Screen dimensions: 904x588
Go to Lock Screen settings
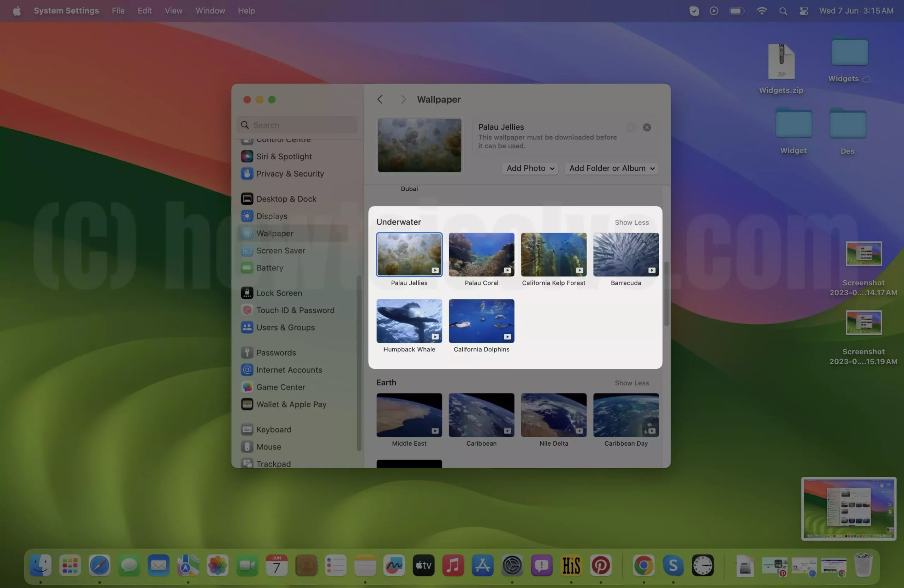(x=279, y=293)
